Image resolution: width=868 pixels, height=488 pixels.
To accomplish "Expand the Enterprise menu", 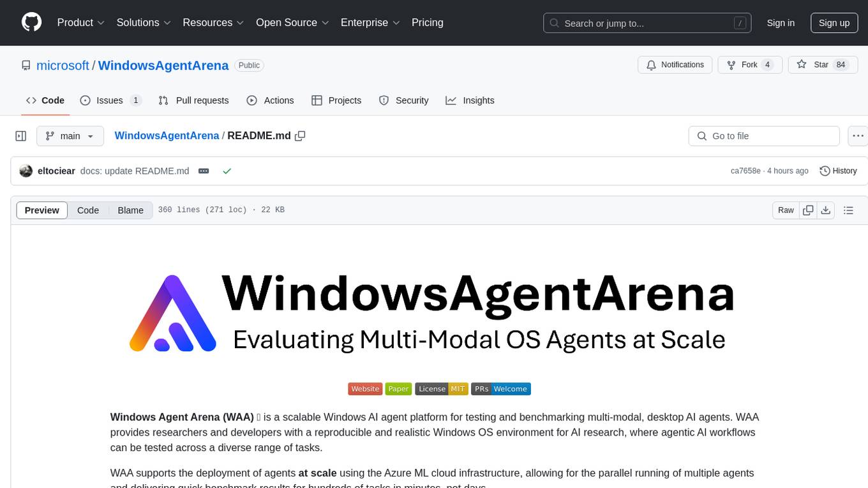I will (x=370, y=22).
